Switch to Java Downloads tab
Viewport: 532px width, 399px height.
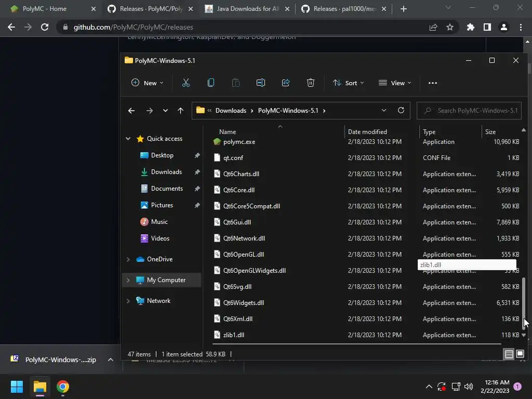coord(248,9)
